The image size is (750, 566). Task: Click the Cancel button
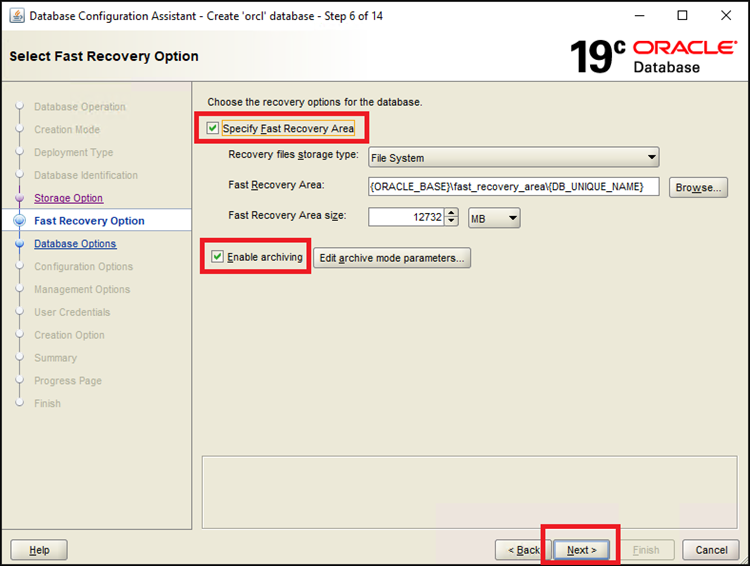pyautogui.click(x=711, y=550)
